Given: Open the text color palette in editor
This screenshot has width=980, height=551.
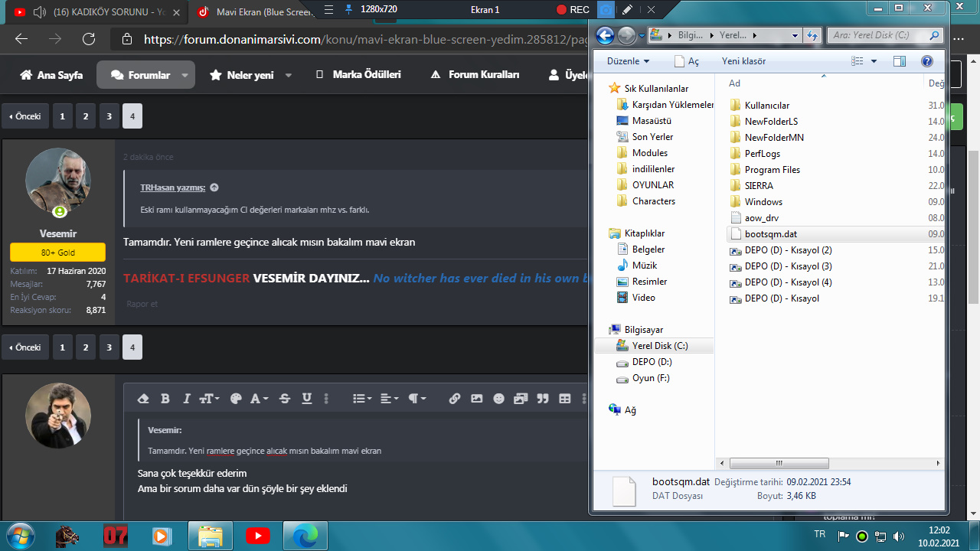Looking at the screenshot, I should pyautogui.click(x=236, y=399).
